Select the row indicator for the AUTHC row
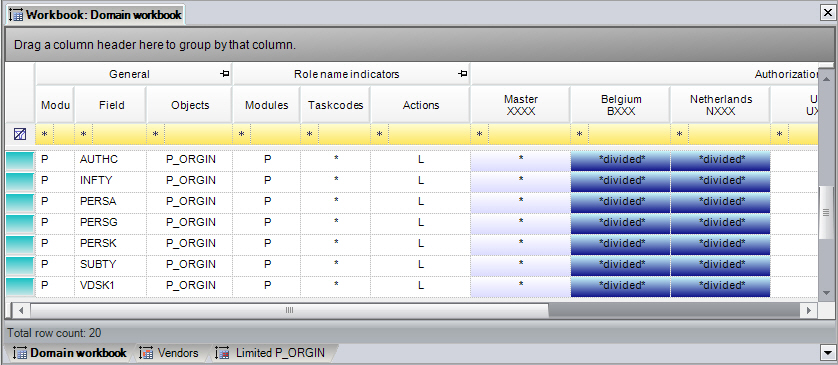Screen dimensions: 838x365 pos(20,160)
